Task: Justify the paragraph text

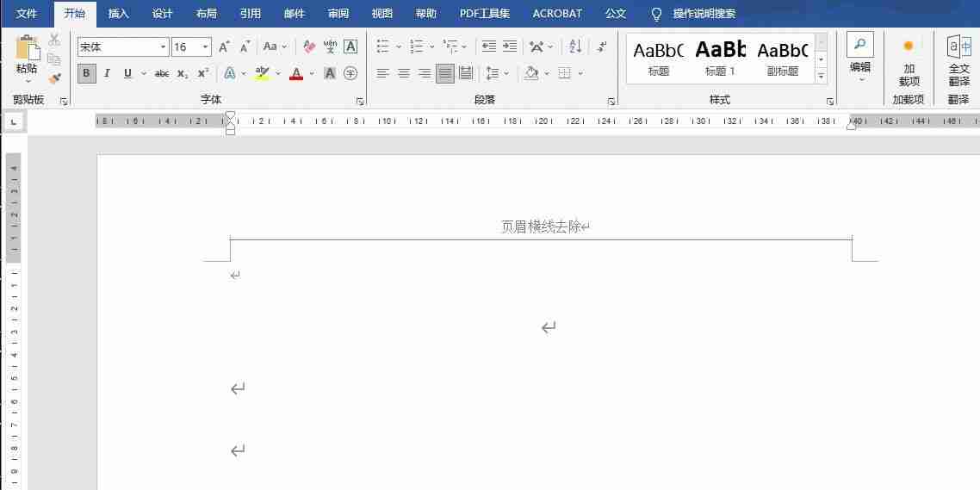Action: click(x=445, y=74)
